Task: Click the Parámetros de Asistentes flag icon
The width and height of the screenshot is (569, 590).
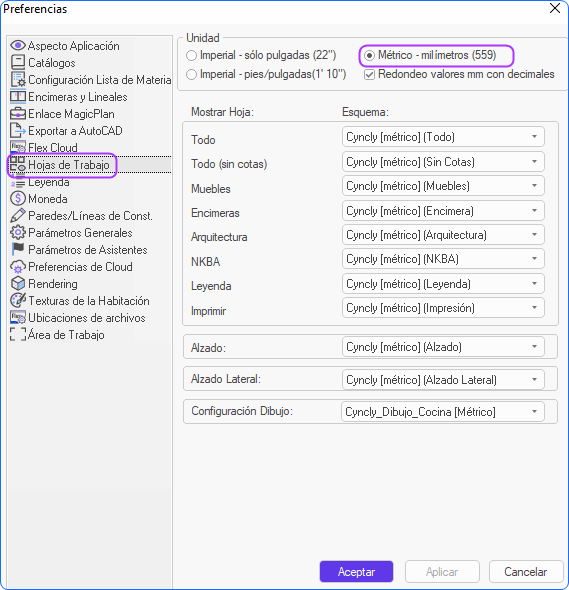Action: point(18,249)
